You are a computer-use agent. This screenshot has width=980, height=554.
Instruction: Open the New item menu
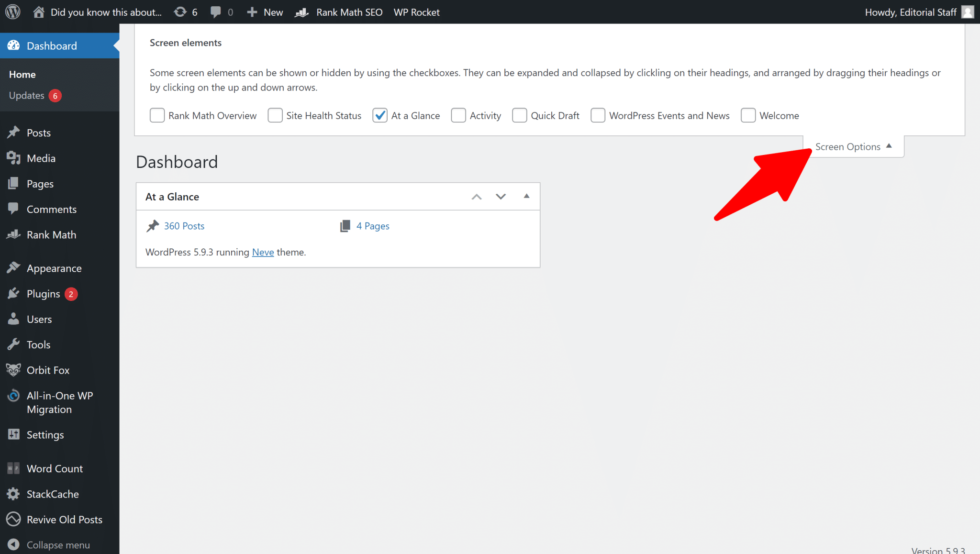click(264, 12)
